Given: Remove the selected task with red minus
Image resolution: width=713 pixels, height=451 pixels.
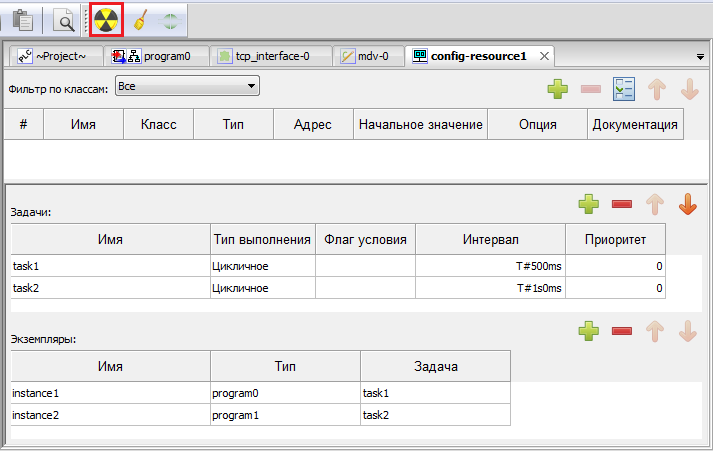Looking at the screenshot, I should pos(621,205).
